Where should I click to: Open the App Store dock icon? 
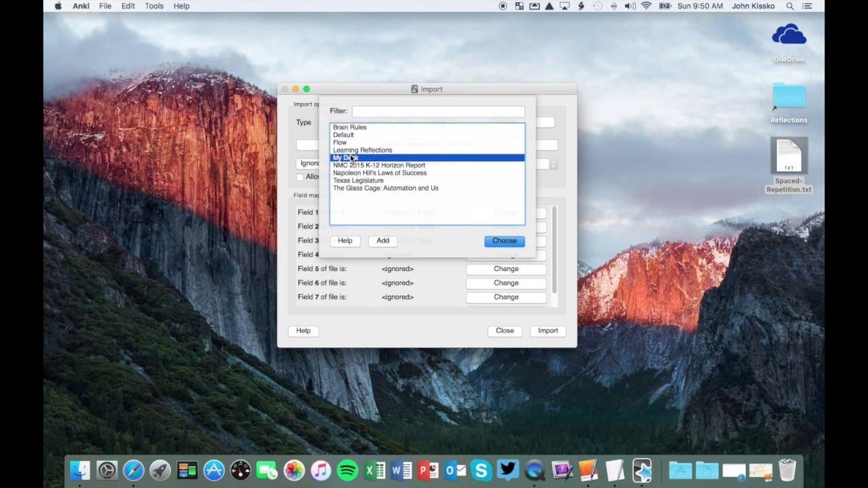(214, 470)
